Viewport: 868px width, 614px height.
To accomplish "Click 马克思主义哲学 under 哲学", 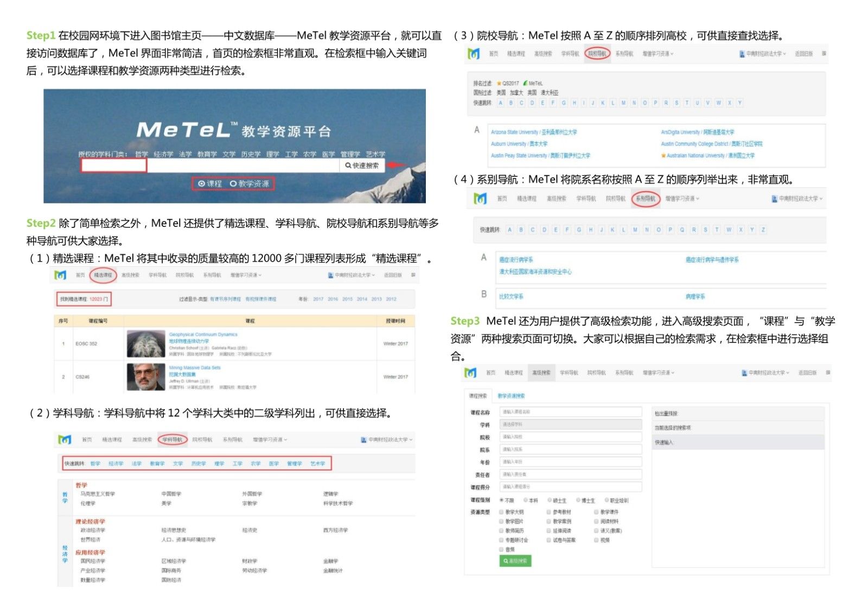I will coord(98,494).
